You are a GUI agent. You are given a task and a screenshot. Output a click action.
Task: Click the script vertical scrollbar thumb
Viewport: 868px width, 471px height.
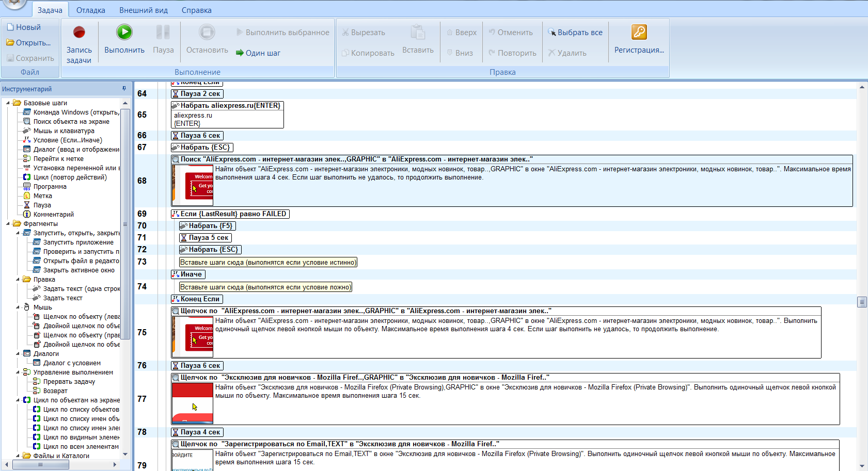[862, 302]
